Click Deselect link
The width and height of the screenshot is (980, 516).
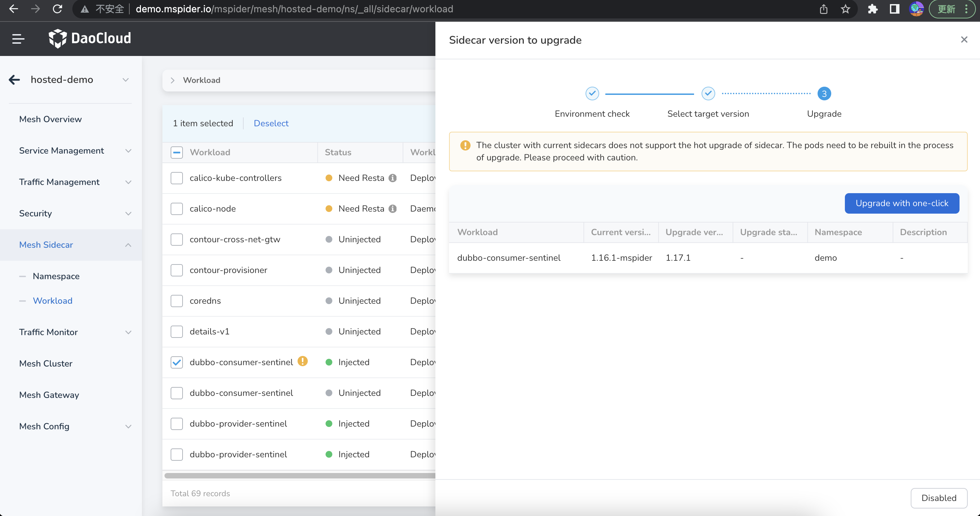click(x=271, y=123)
